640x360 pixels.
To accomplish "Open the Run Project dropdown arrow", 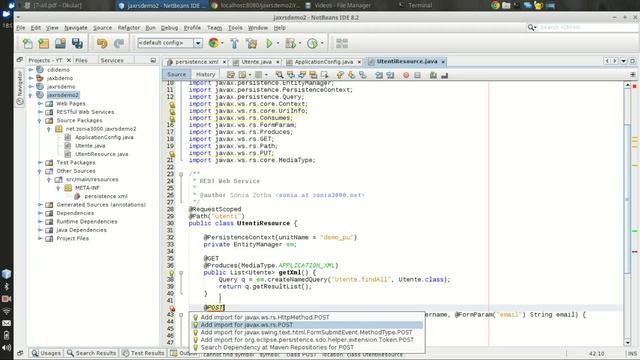I will point(278,43).
